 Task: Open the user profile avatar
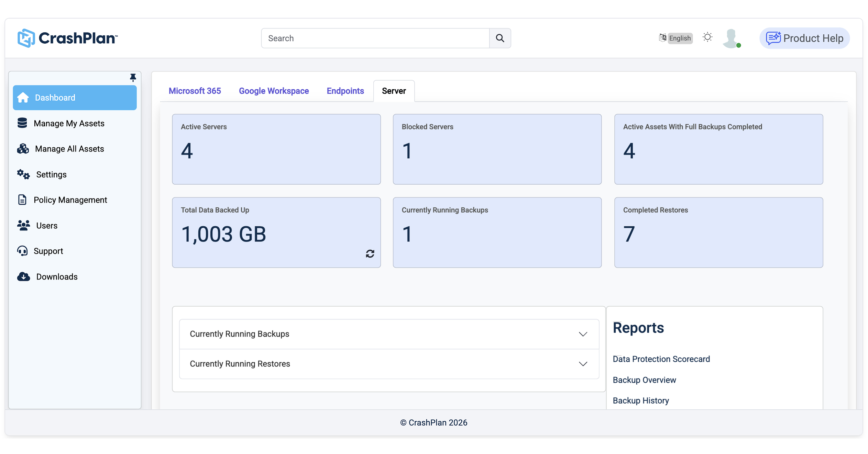[x=732, y=38]
